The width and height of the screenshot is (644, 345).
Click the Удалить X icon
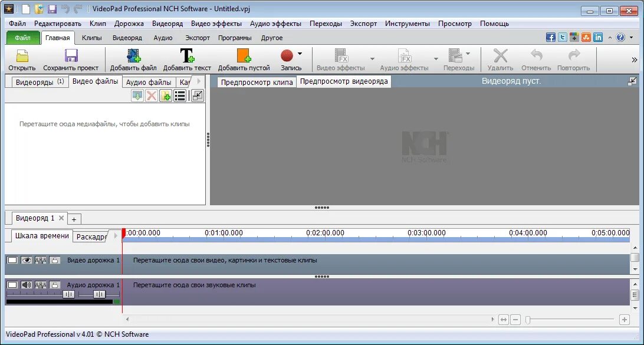click(500, 55)
